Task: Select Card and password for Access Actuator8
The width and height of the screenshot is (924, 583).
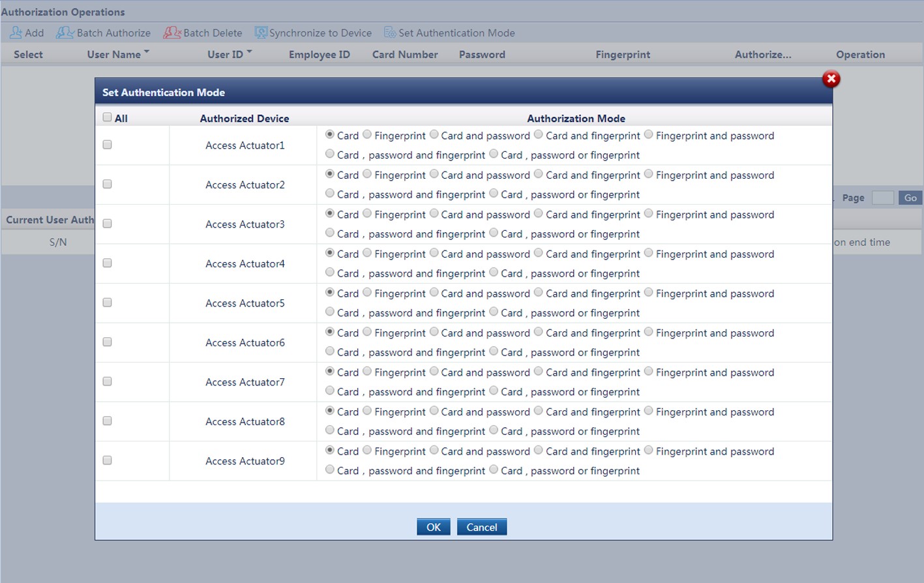Action: tap(434, 410)
